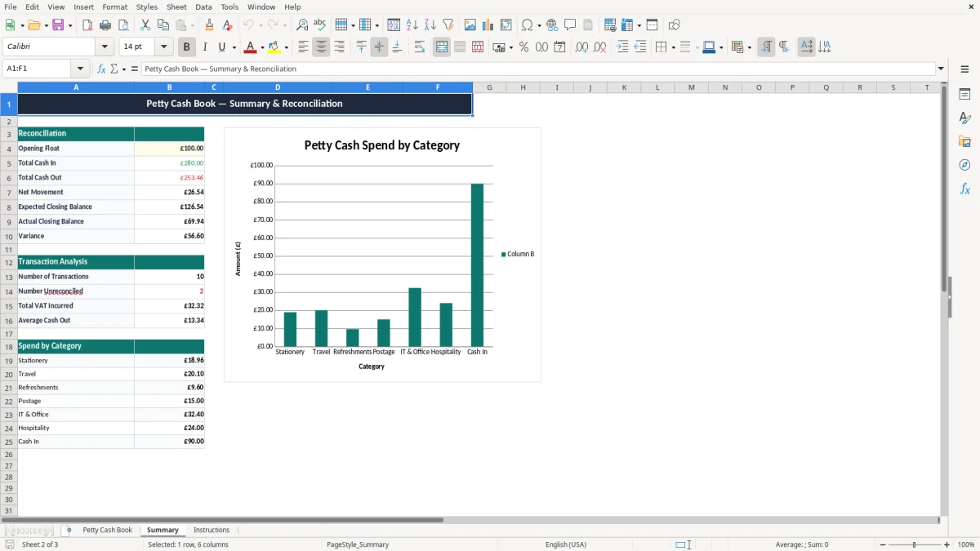Open sidebar Navigator compass icon
Screen dimensions: 980x551
tap(964, 165)
